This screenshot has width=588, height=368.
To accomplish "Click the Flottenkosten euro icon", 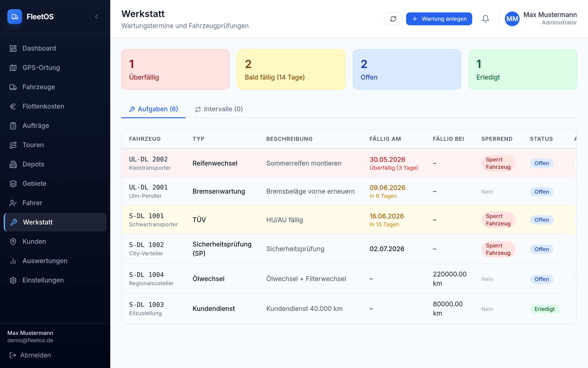I will click(13, 106).
